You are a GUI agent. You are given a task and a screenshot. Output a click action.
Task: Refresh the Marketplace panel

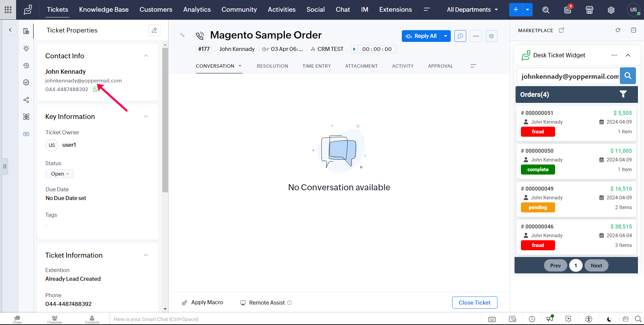pos(618,30)
